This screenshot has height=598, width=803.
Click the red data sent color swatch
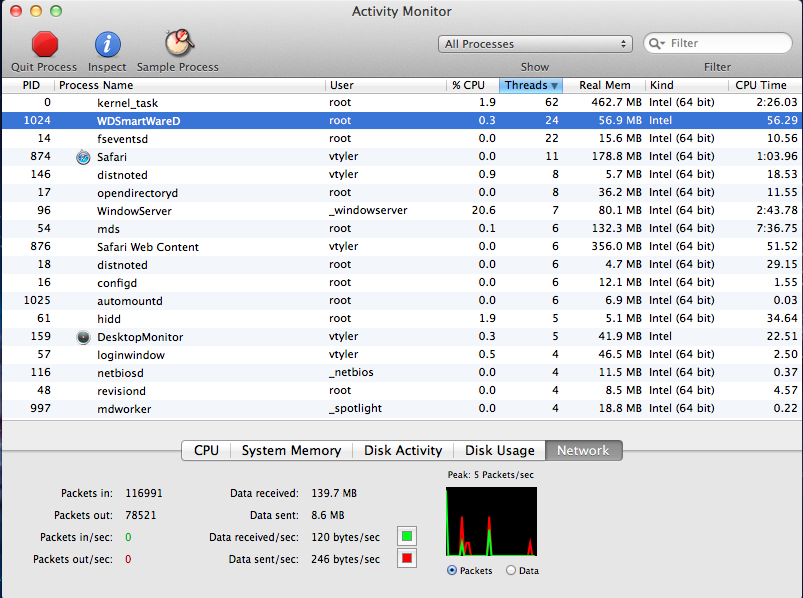407,558
